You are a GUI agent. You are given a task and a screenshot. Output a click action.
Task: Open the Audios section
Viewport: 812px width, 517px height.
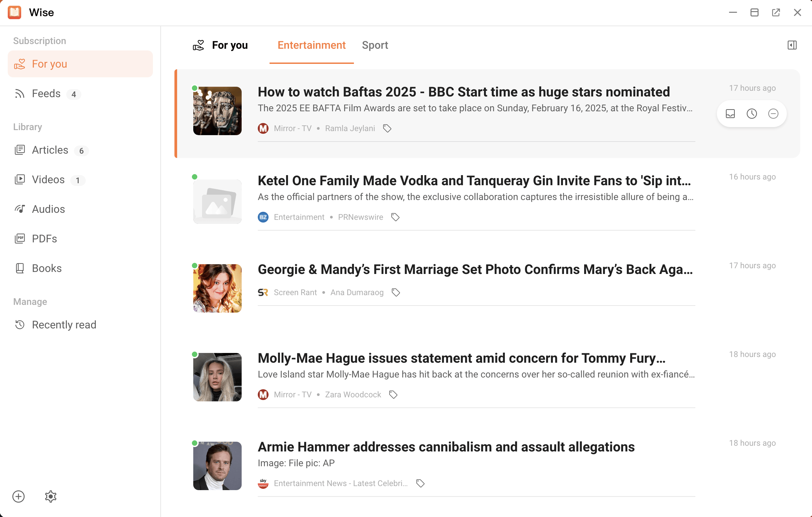pos(48,209)
